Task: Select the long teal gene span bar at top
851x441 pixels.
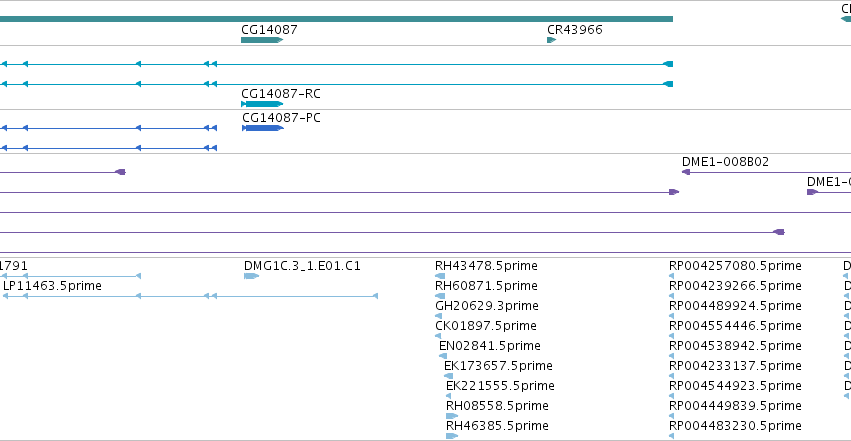Action: 336,19
